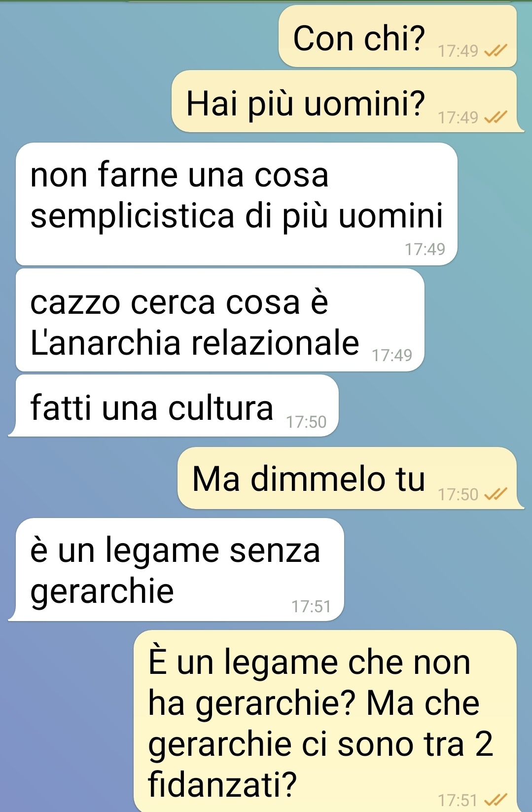Image resolution: width=532 pixels, height=812 pixels.
Task: Tap the "cazzo cerca cosa è L'anarchia relazionale" message
Action: click(x=220, y=320)
